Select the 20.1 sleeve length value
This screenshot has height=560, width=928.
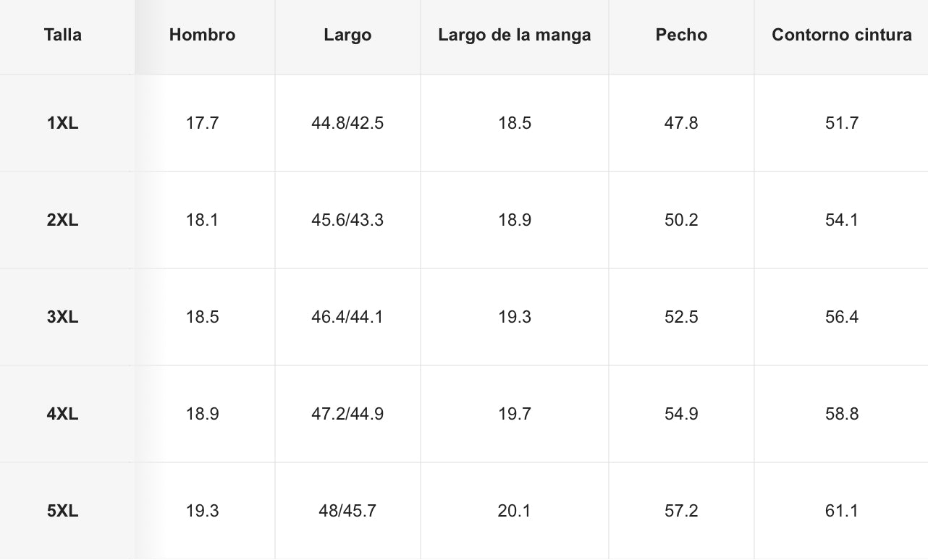(514, 511)
